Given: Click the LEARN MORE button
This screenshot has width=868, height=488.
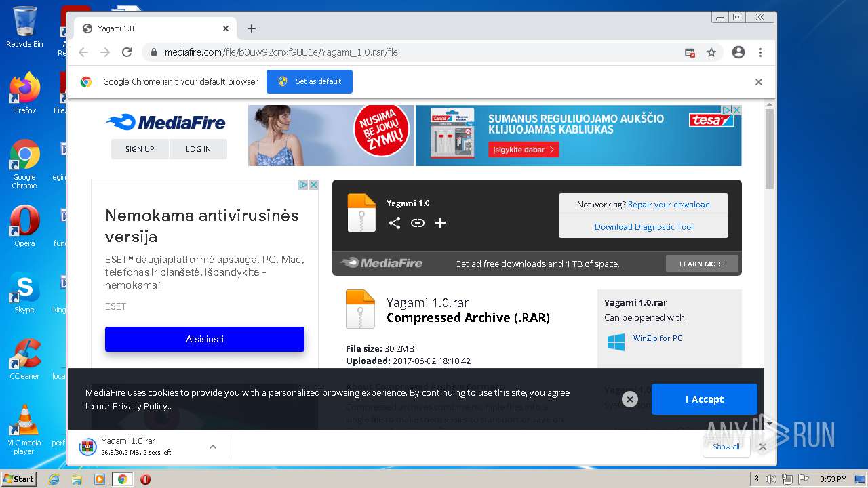Looking at the screenshot, I should tap(702, 264).
